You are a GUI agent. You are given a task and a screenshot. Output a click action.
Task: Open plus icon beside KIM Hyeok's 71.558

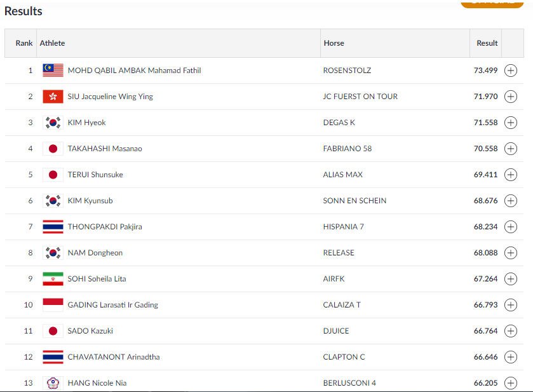[x=511, y=123]
